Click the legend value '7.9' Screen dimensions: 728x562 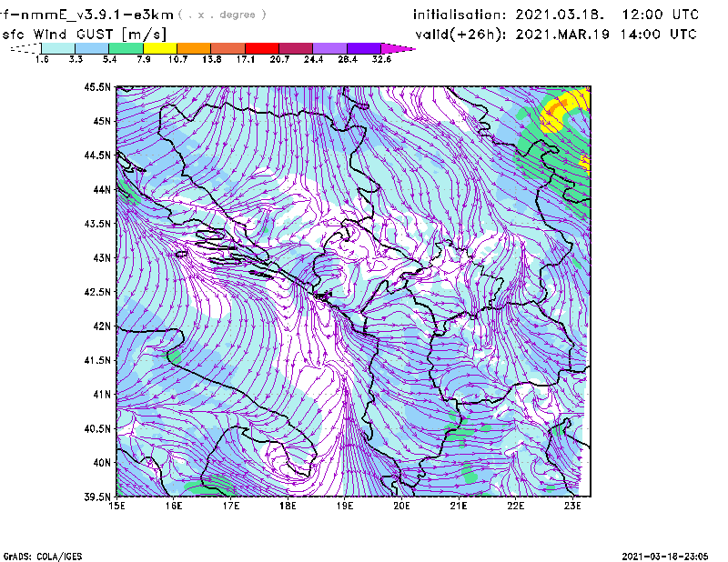144,59
